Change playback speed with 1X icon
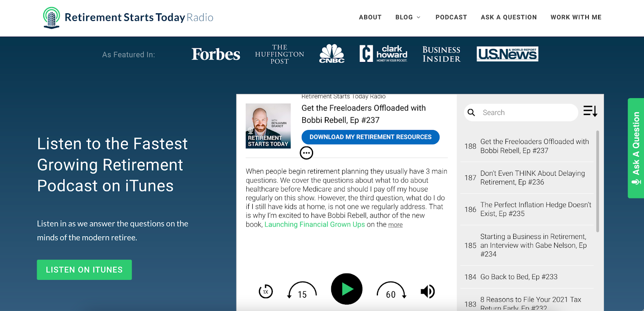644x311 pixels. (266, 291)
